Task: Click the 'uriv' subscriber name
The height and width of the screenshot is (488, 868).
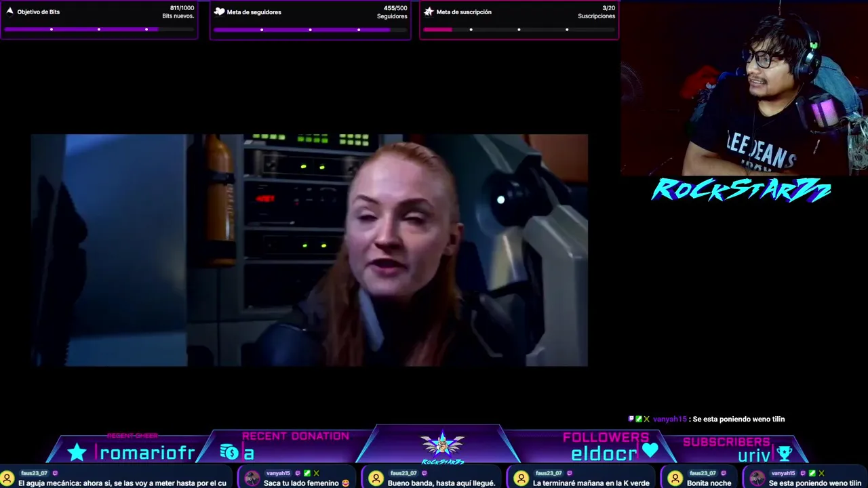Action: pos(754,455)
